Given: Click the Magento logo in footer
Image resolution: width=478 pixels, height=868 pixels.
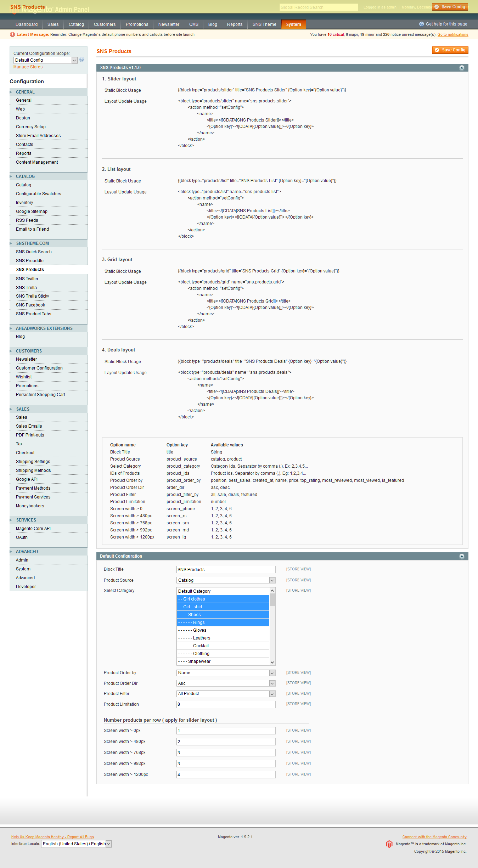Looking at the screenshot, I should click(389, 844).
